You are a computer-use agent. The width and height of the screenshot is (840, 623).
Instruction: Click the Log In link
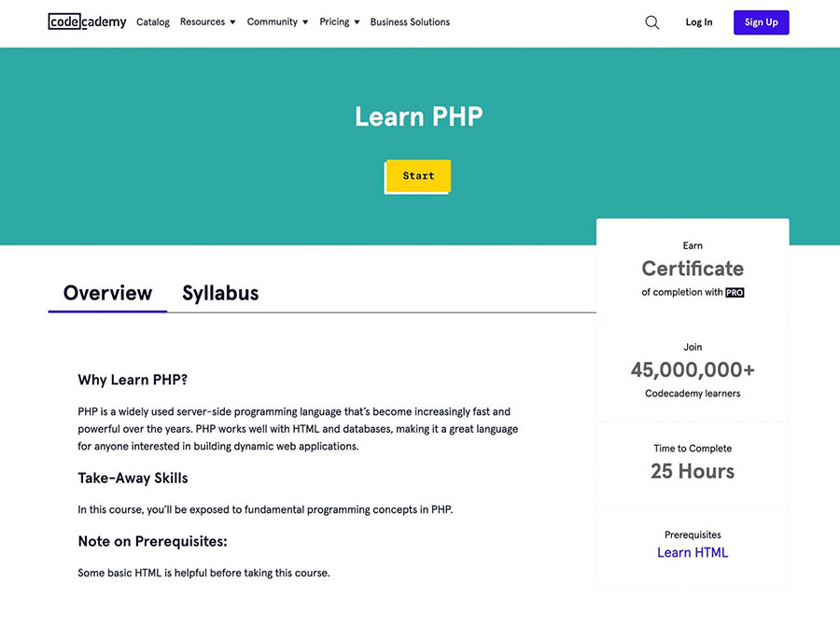[x=698, y=22]
